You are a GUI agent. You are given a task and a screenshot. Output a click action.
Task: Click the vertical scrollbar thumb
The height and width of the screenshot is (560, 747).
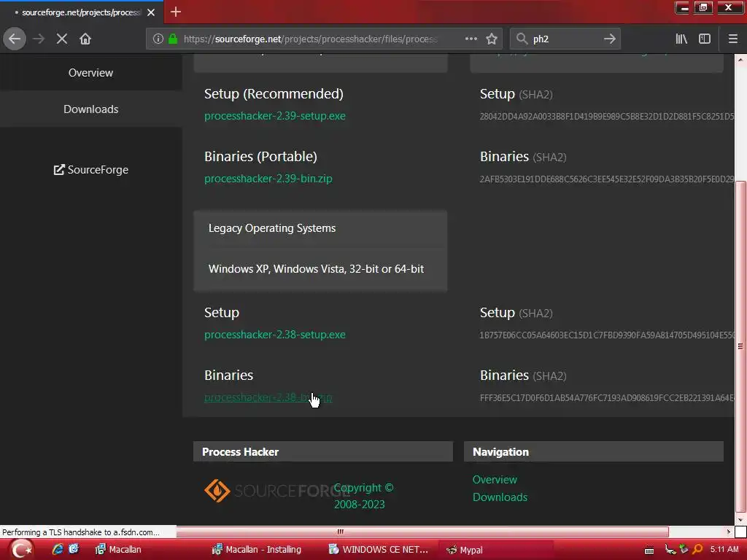[740, 346]
